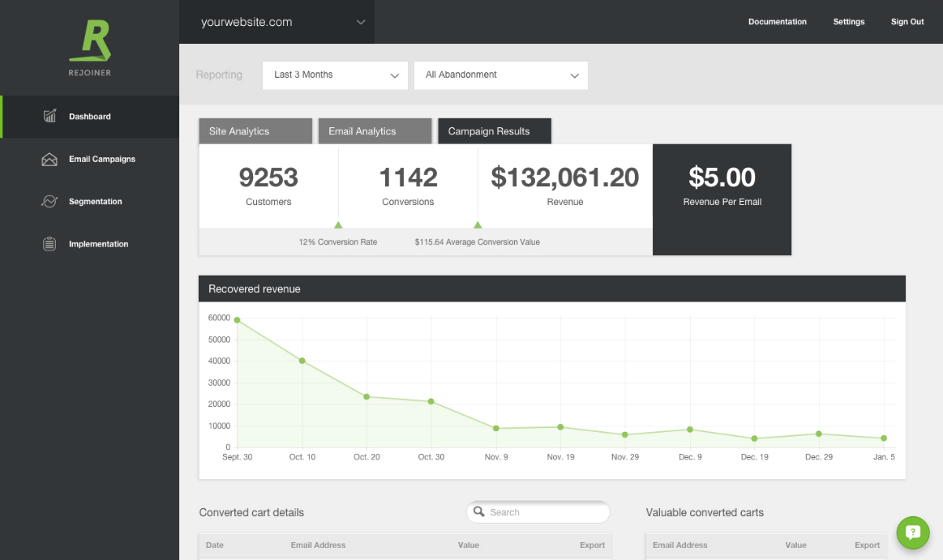Image resolution: width=943 pixels, height=560 pixels.
Task: Click the Date column header
Action: pos(215,545)
